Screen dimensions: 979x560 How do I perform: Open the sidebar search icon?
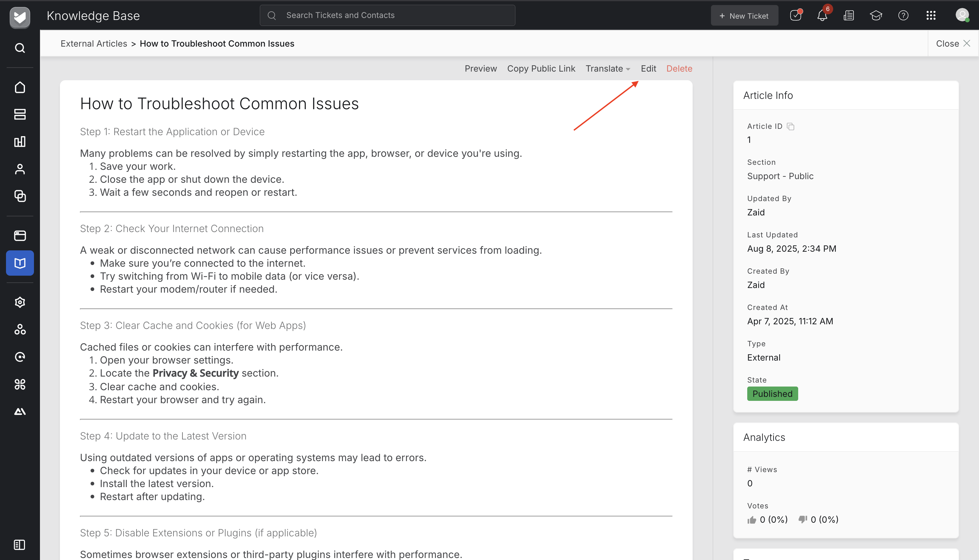pyautogui.click(x=20, y=48)
